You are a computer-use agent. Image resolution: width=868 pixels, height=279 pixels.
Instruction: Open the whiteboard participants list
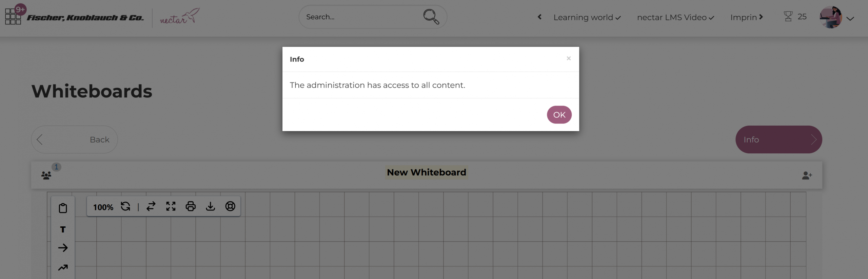pos(46,175)
